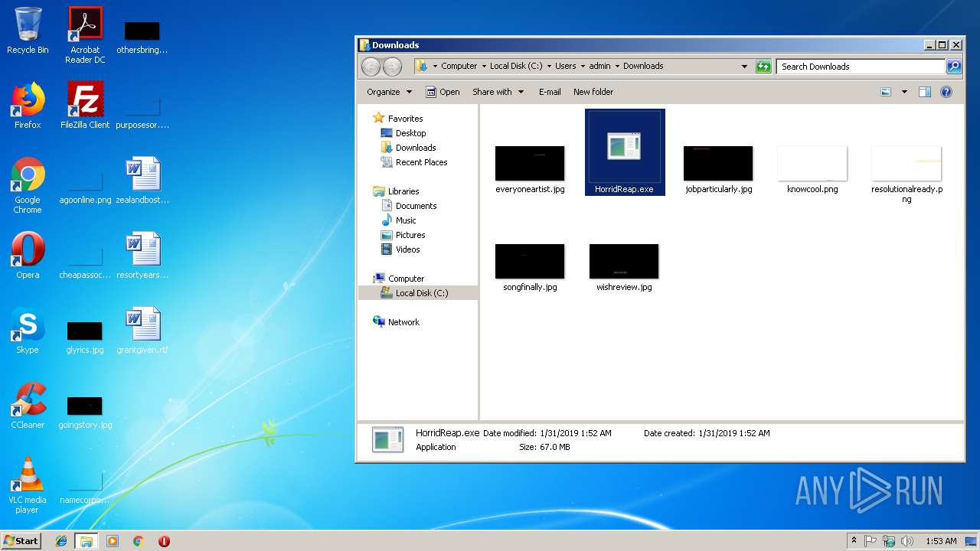The height and width of the screenshot is (551, 980).
Task: Toggle the preview pane button
Action: [925, 92]
